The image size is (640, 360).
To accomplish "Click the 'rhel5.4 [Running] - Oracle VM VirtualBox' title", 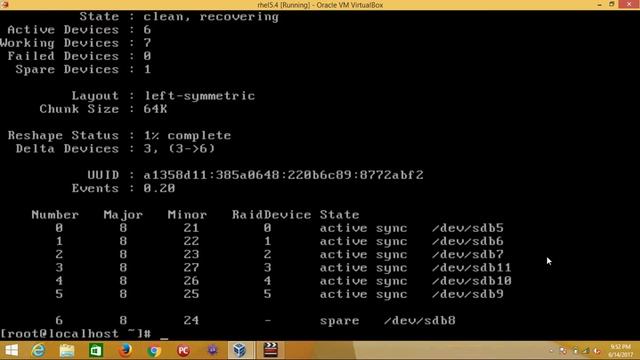I will (320, 5).
